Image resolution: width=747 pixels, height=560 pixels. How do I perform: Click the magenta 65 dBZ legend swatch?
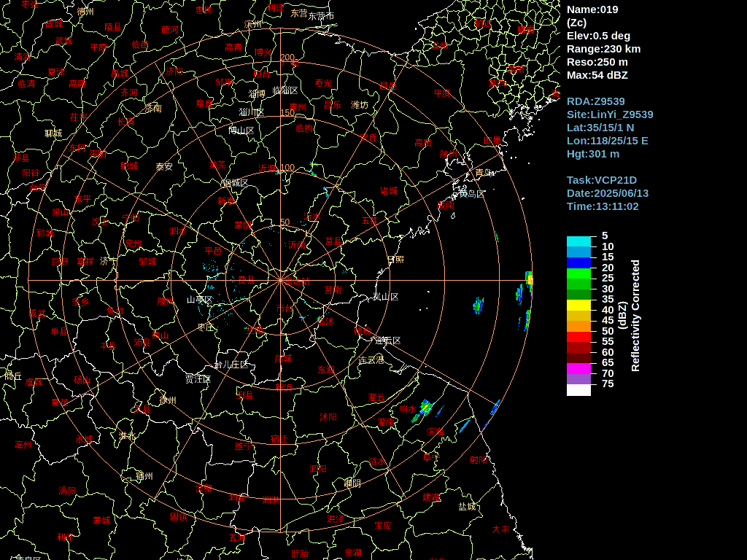click(x=578, y=368)
